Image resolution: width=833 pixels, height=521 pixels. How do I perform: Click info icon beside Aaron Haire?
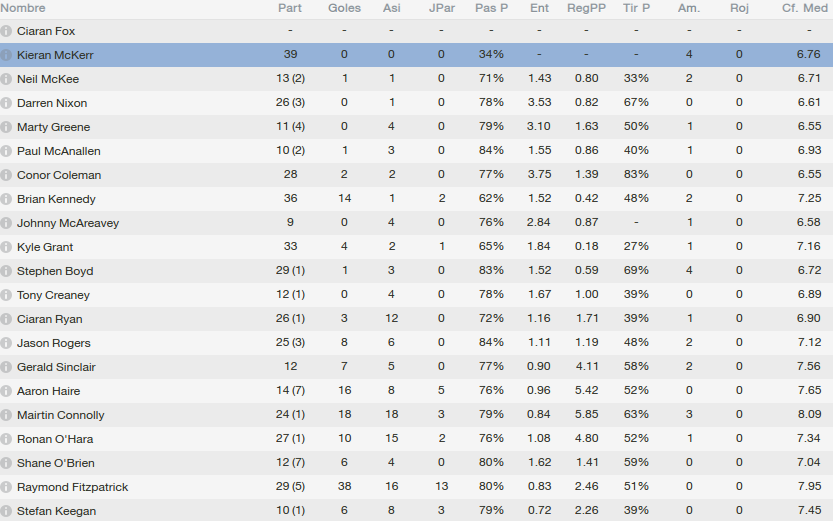point(7,391)
